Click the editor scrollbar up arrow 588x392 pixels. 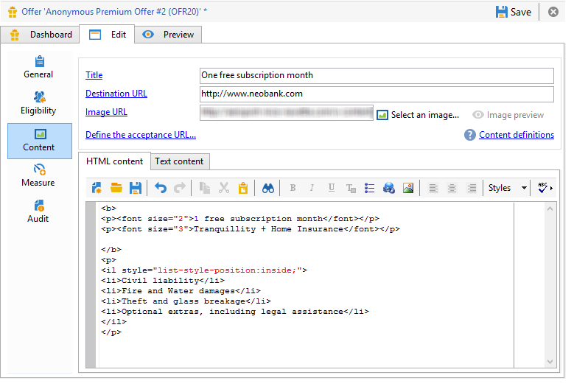[x=550, y=209]
